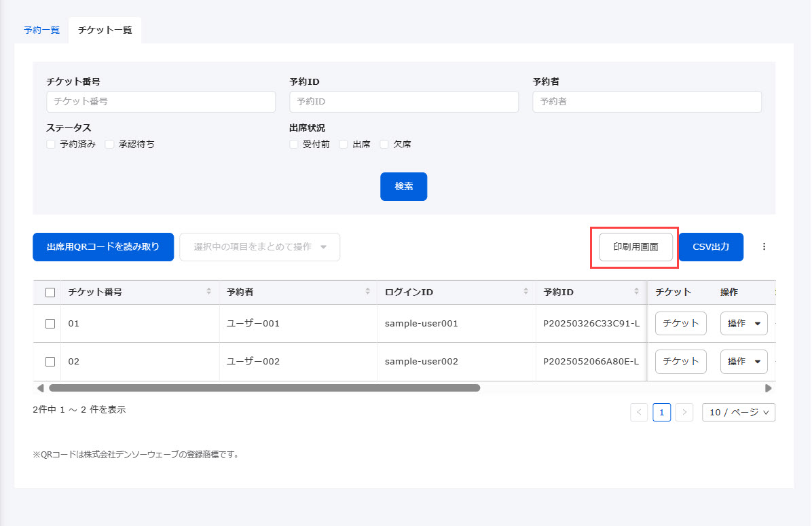Open 操作 dropdown for ユーザー002

tap(743, 362)
